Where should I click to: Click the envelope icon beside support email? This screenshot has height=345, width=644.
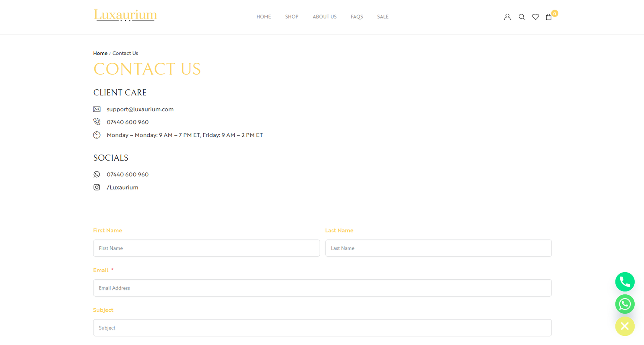pyautogui.click(x=97, y=109)
